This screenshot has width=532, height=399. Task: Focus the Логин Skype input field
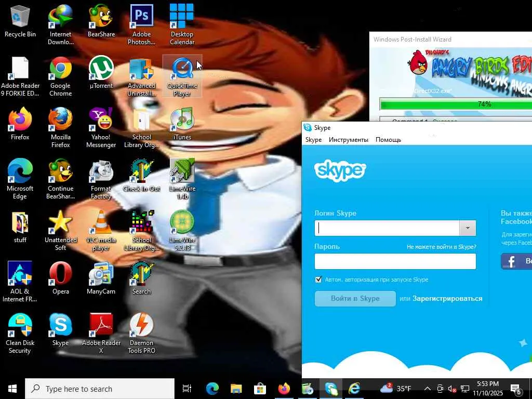coord(387,228)
